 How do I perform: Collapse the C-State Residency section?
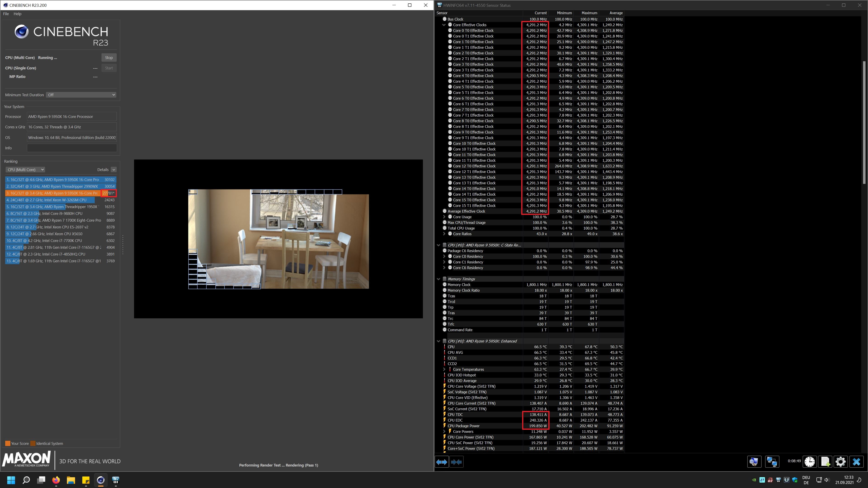pyautogui.click(x=438, y=245)
